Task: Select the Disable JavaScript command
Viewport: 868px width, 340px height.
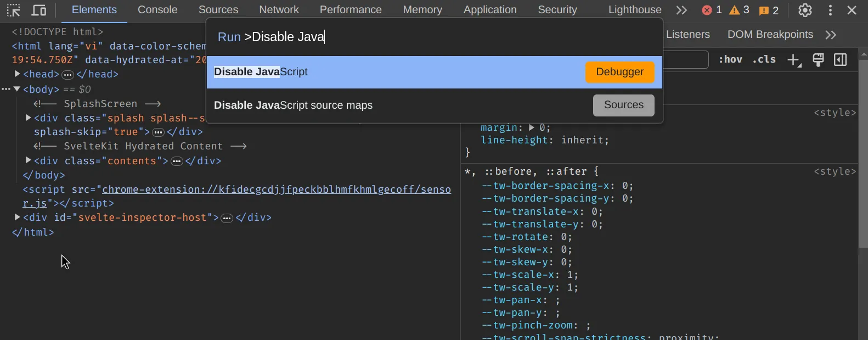Action: click(x=435, y=72)
